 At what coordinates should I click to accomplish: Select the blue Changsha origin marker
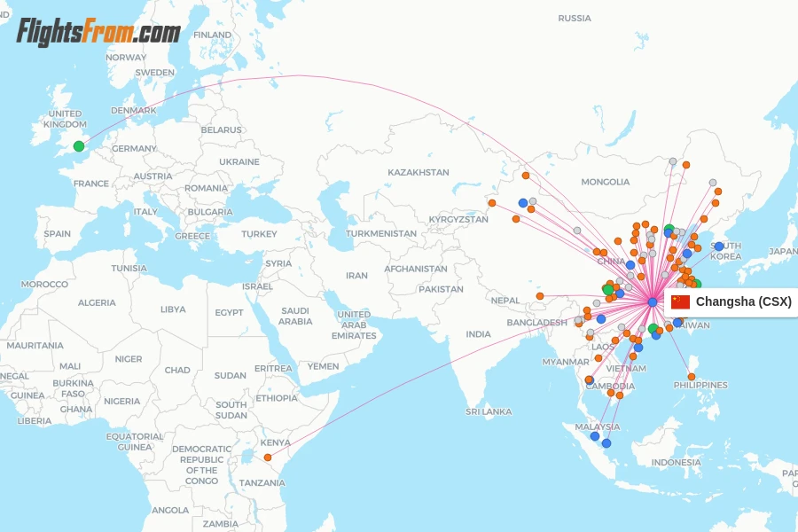tap(653, 301)
